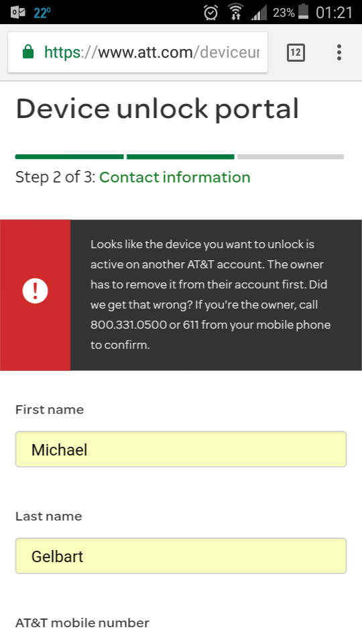
Task: Tap the green secure padlock icon
Action: click(28, 52)
